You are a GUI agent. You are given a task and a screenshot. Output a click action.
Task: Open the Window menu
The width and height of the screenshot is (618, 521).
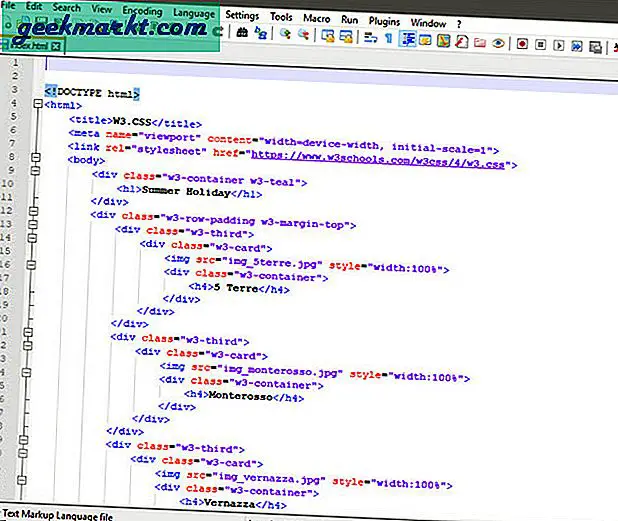428,23
